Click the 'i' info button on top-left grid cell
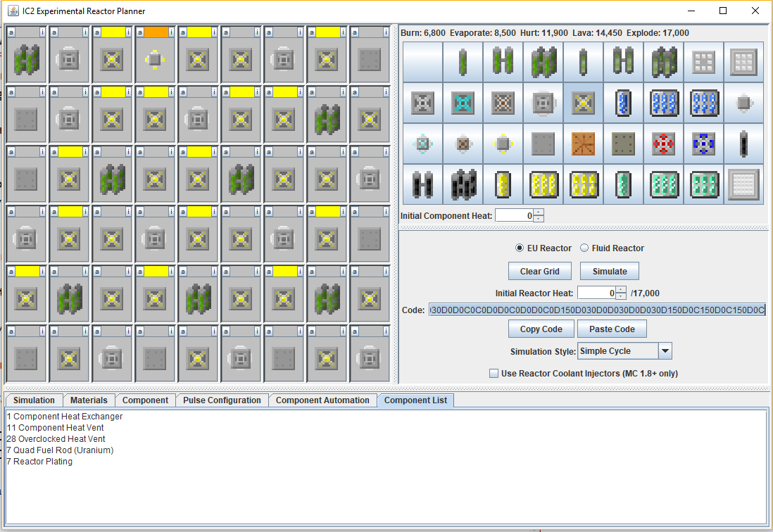The height and width of the screenshot is (532, 773). 42,32
